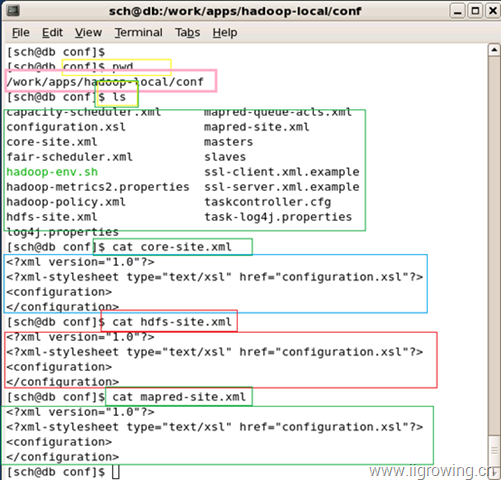Close the terminal window
The height and width of the screenshot is (480, 501).
(492, 11)
